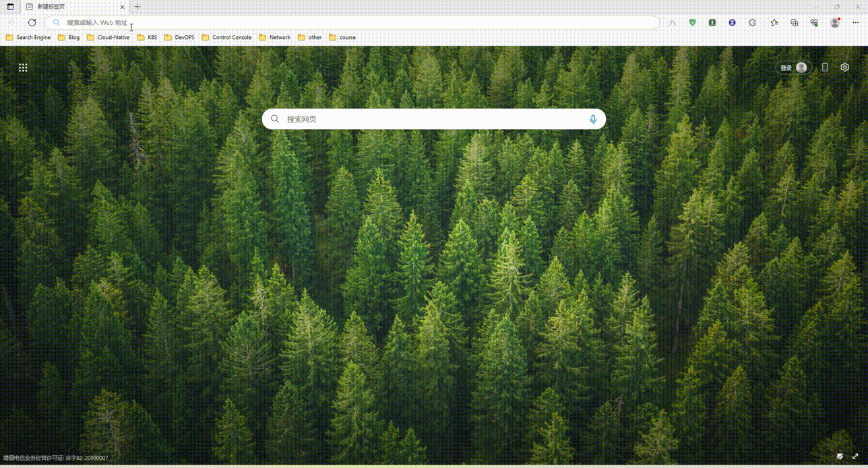The height and width of the screenshot is (468, 868).
Task: Click the address bar Web 地址 field
Action: coord(352,22)
